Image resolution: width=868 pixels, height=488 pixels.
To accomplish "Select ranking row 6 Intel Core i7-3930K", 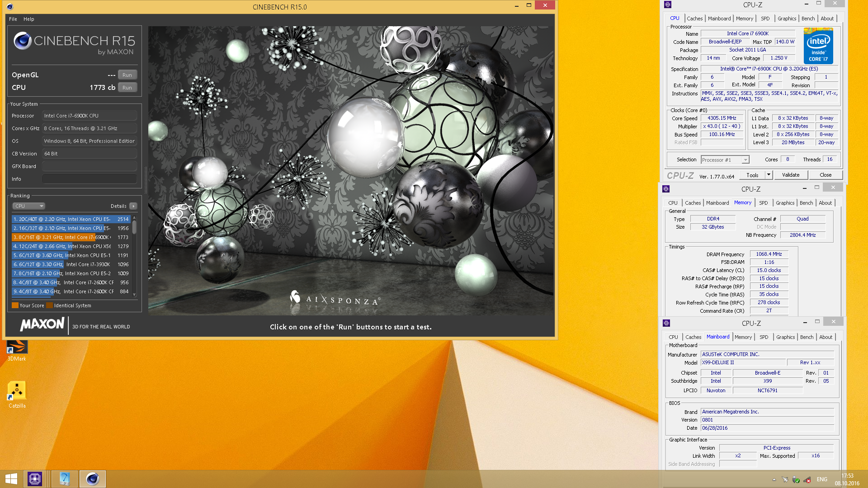I will 71,264.
